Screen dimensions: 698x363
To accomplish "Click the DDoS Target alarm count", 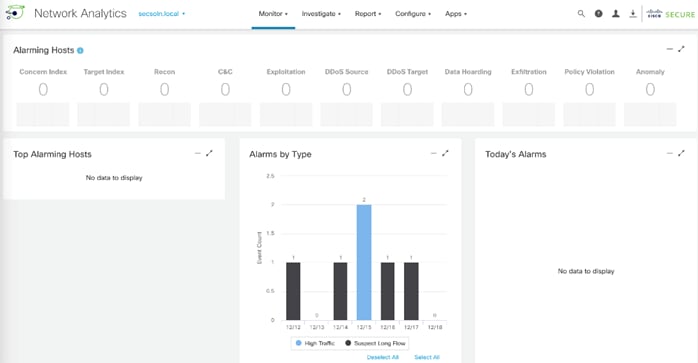I will click(407, 90).
